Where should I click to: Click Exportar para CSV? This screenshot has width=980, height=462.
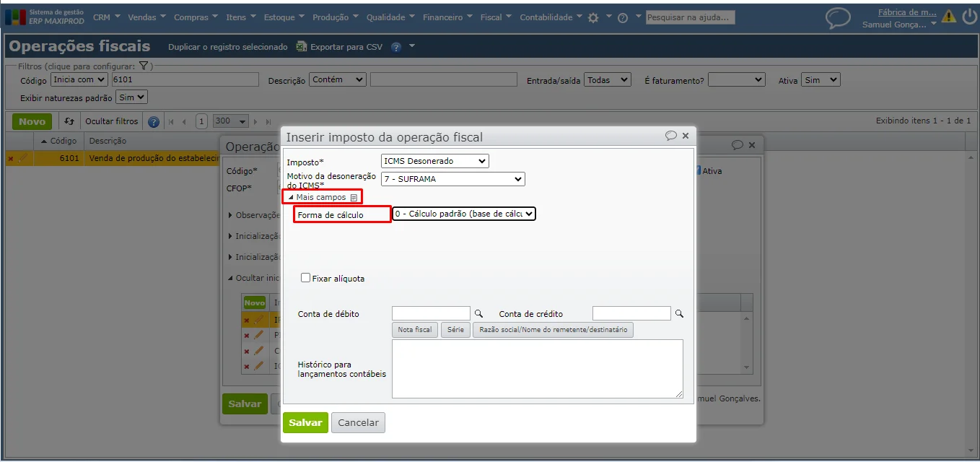pyautogui.click(x=339, y=47)
